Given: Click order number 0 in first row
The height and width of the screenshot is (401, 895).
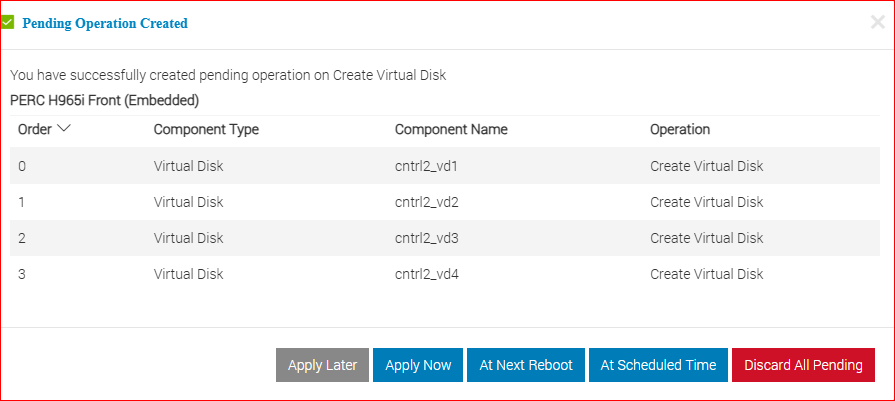Looking at the screenshot, I should coord(22,166).
